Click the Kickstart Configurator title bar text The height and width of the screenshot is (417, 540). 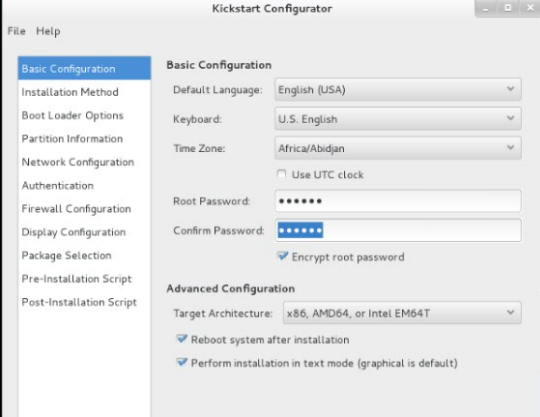click(272, 9)
